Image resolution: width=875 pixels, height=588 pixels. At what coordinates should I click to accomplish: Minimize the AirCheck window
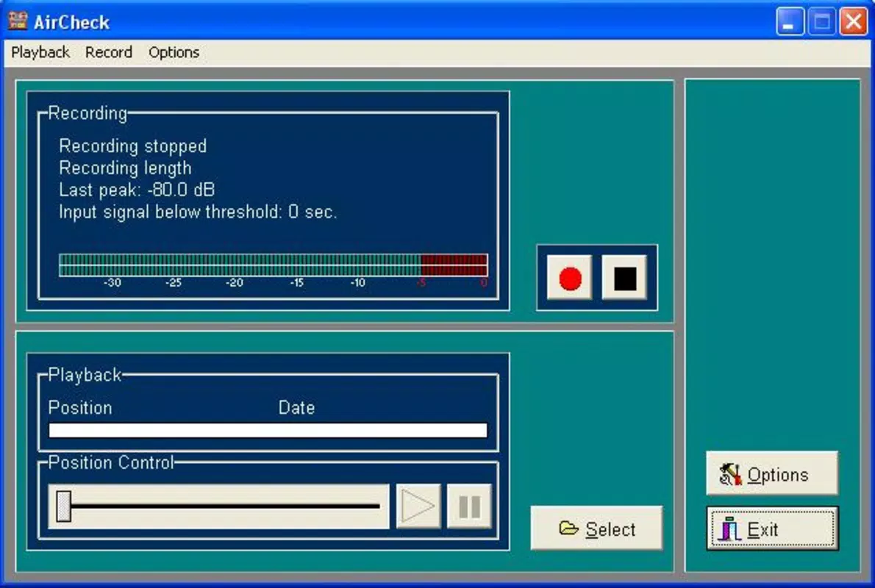pyautogui.click(x=790, y=22)
